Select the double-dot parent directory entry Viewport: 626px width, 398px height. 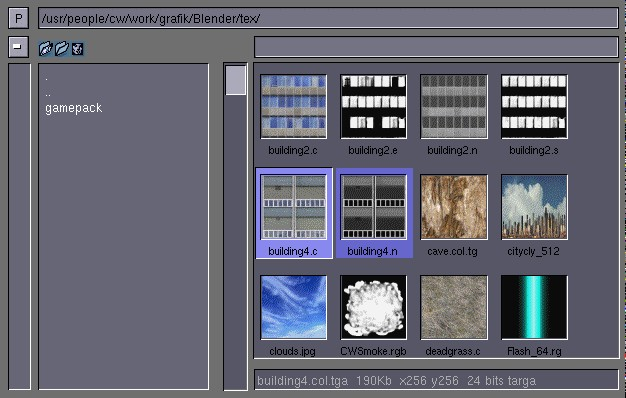pos(48,94)
